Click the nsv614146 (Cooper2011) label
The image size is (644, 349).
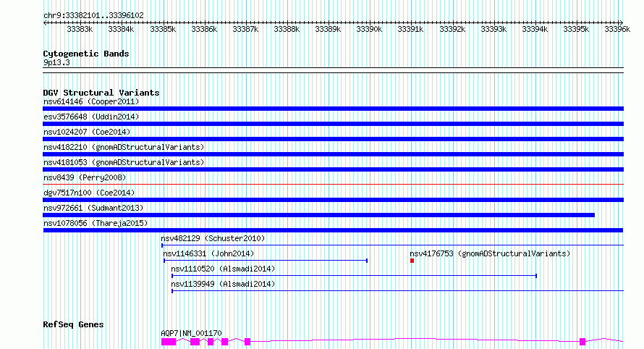click(x=91, y=101)
